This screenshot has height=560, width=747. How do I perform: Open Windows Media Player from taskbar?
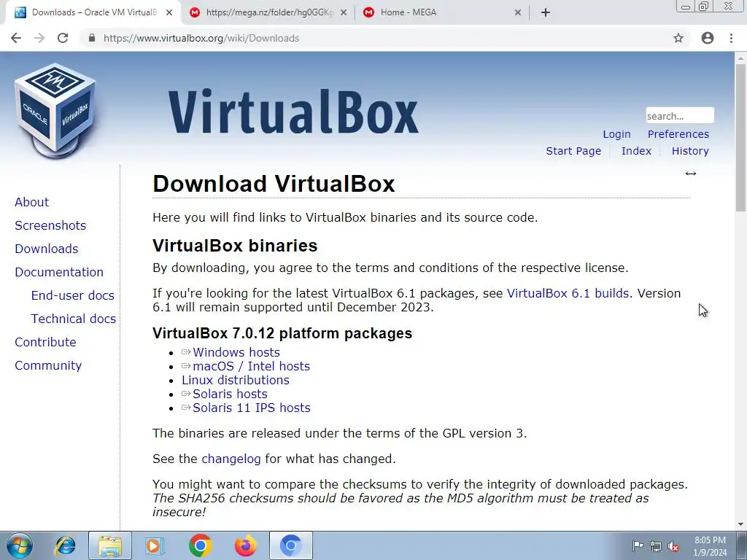(155, 545)
